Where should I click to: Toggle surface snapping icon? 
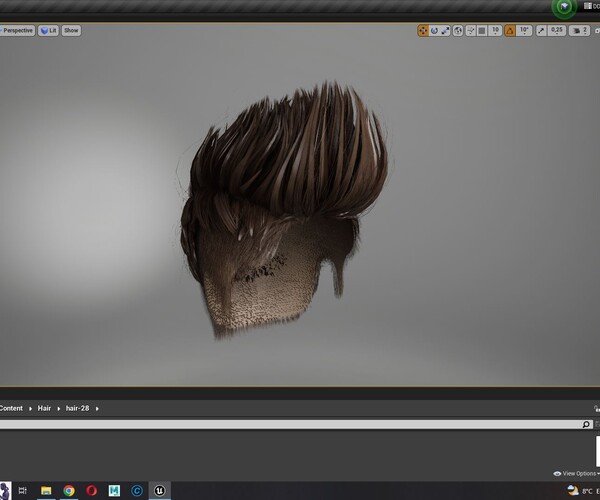coord(471,31)
